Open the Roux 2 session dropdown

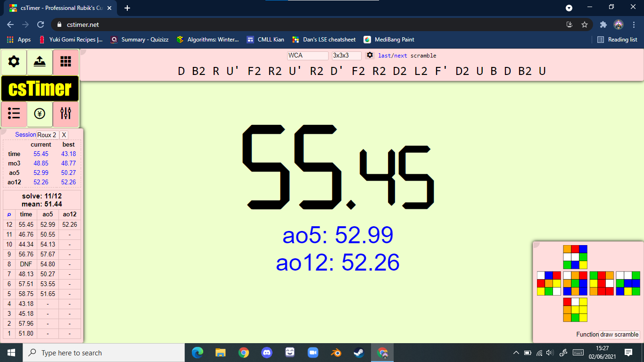click(x=47, y=135)
